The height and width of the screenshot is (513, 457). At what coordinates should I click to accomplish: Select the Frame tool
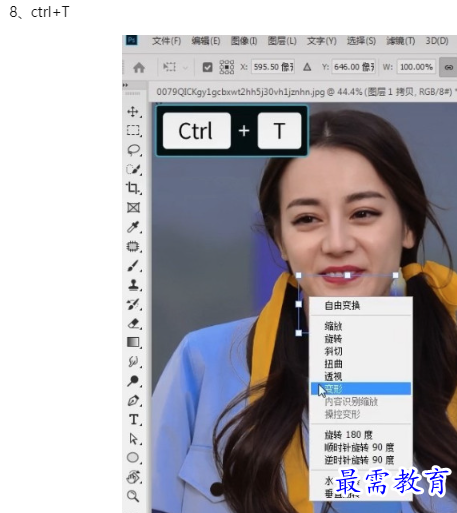coord(133,208)
